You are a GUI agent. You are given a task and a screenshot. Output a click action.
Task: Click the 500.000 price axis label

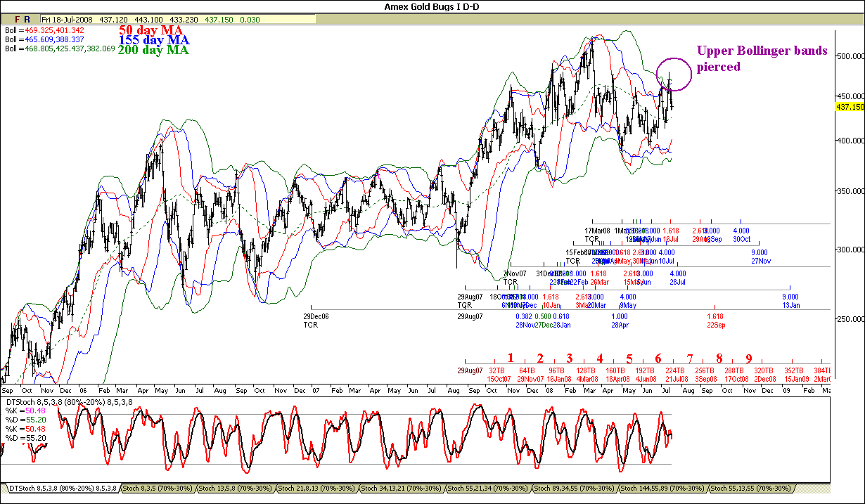pos(851,56)
